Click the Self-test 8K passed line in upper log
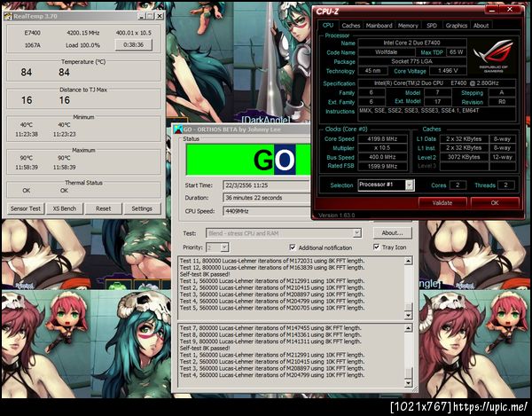532x416 pixels. tap(205, 274)
